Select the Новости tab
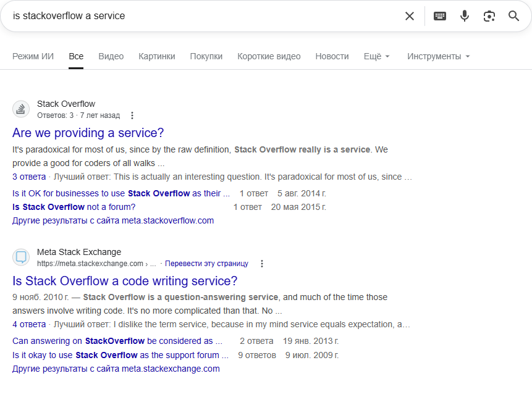The image size is (532, 397). tap(332, 56)
